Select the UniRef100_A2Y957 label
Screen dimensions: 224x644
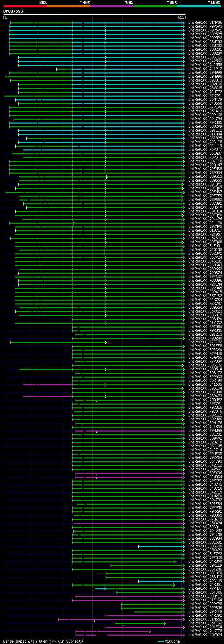(x=205, y=234)
